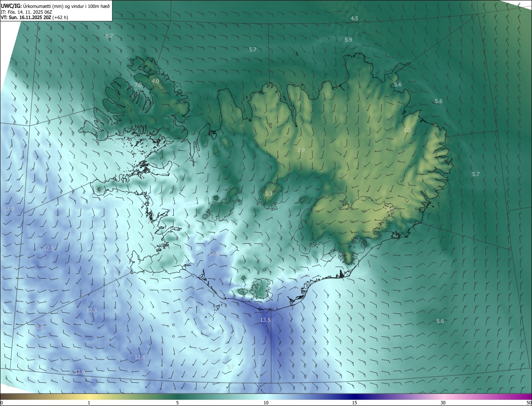Select the 9.7 precipitation label
Image resolution: width=532 pixels, height=406 pixels.
pos(231,367)
